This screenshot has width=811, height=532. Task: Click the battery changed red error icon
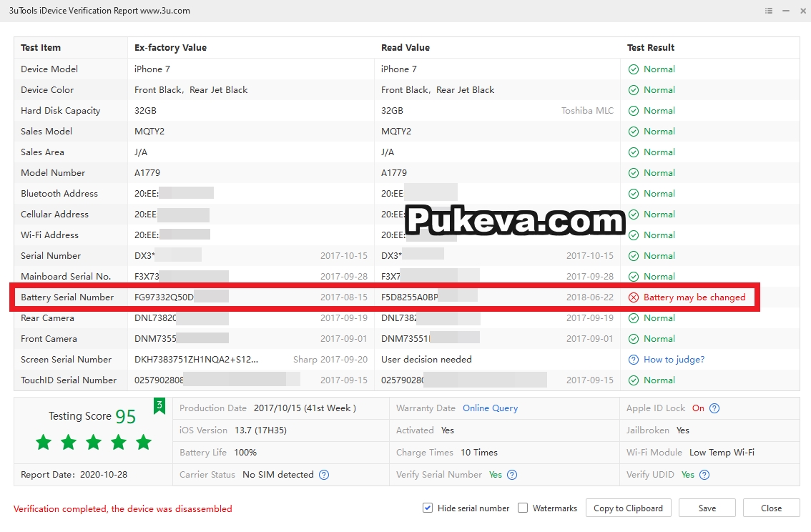(x=633, y=297)
